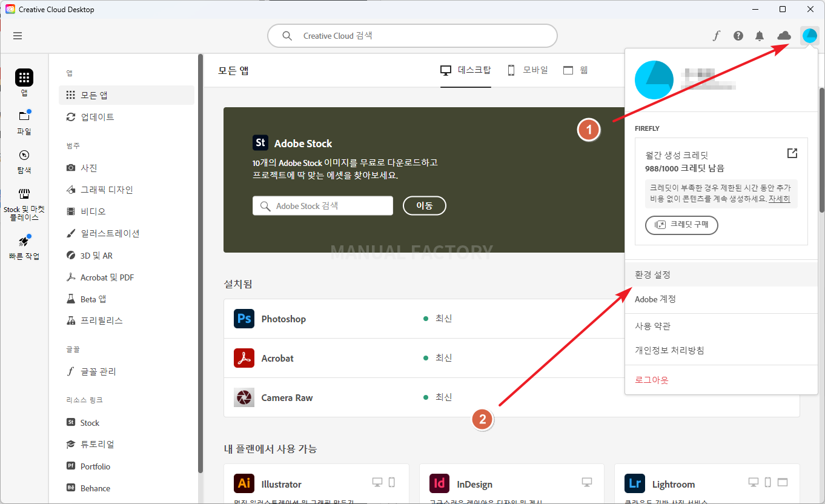This screenshot has height=504, width=825.
Task: Open 파일 folder icon in left rail
Action: click(24, 116)
